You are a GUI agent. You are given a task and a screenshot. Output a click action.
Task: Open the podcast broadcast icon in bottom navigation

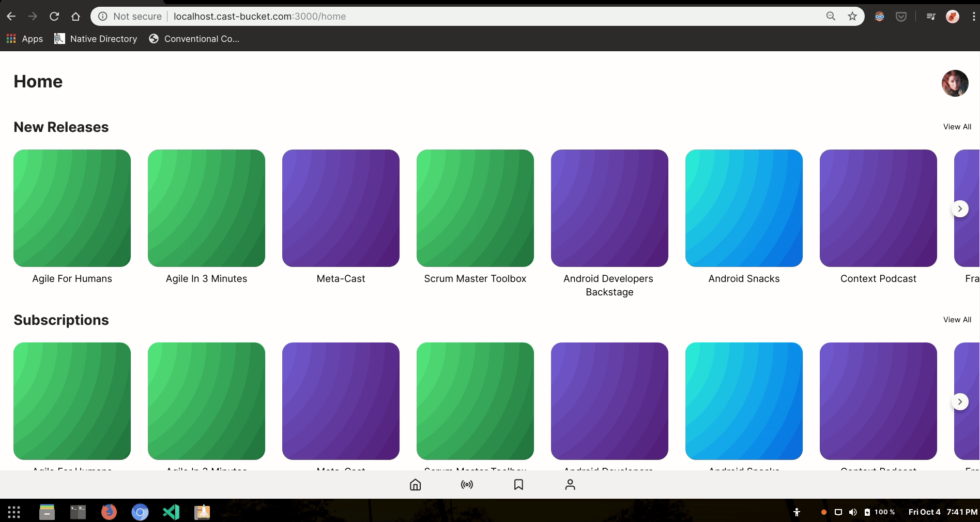467,485
